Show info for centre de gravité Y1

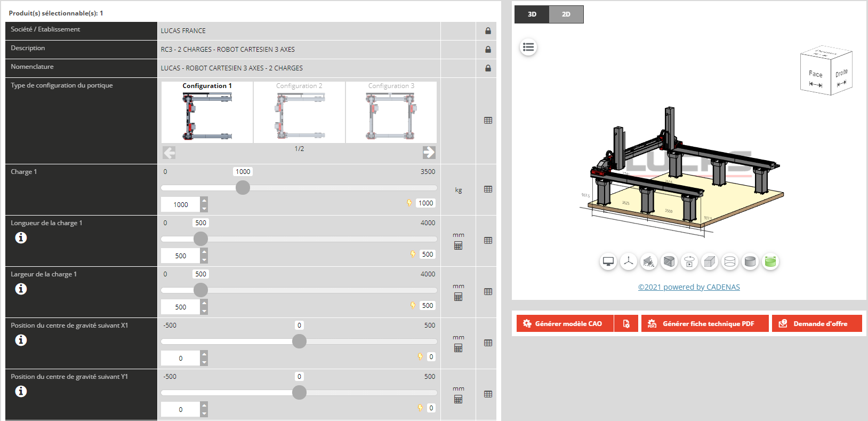click(x=21, y=391)
